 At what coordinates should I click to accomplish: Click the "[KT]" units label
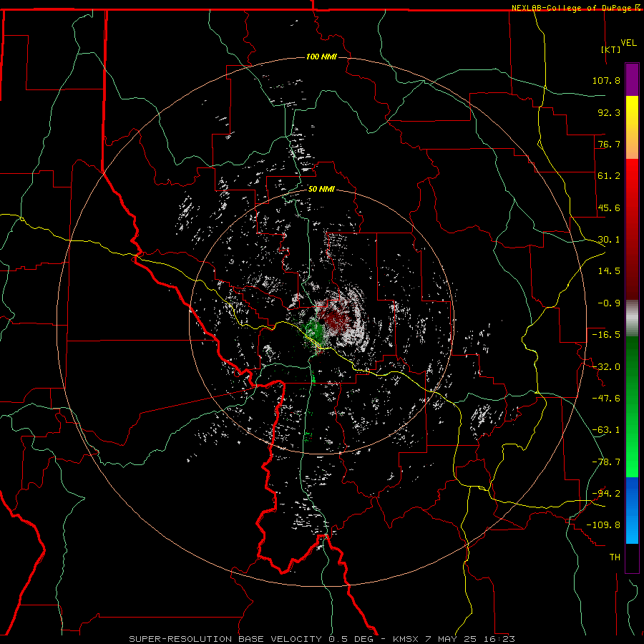tap(610, 49)
